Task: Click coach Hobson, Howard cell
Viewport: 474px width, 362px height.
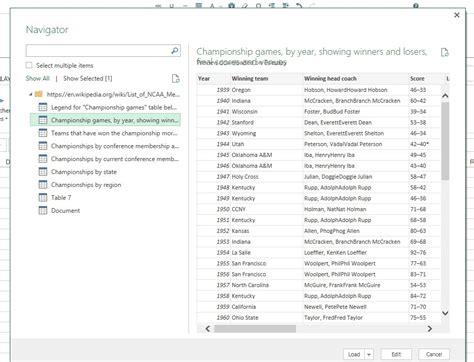Action: pos(355,90)
